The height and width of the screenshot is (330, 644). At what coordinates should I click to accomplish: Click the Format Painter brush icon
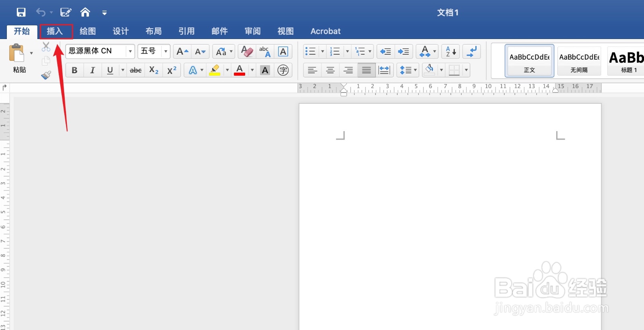click(x=46, y=75)
